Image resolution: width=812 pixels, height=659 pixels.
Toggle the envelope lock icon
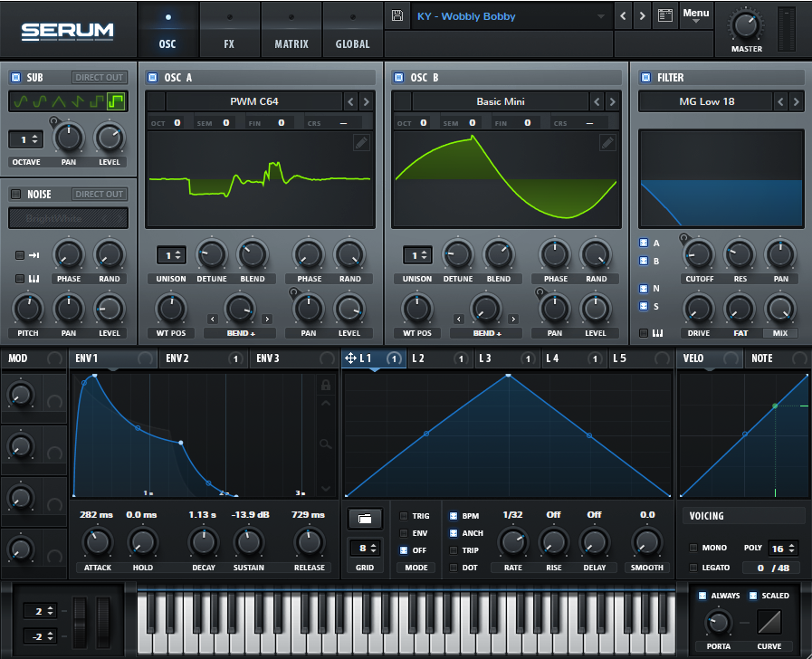(x=326, y=385)
